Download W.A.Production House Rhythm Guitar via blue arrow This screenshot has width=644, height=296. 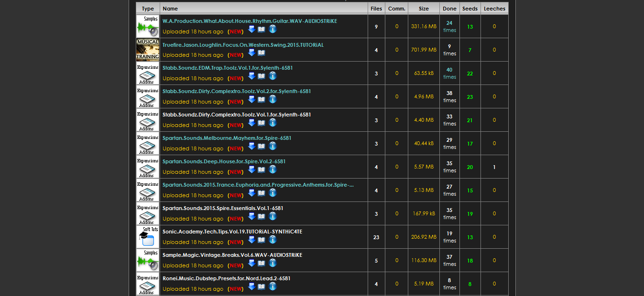[x=251, y=30]
